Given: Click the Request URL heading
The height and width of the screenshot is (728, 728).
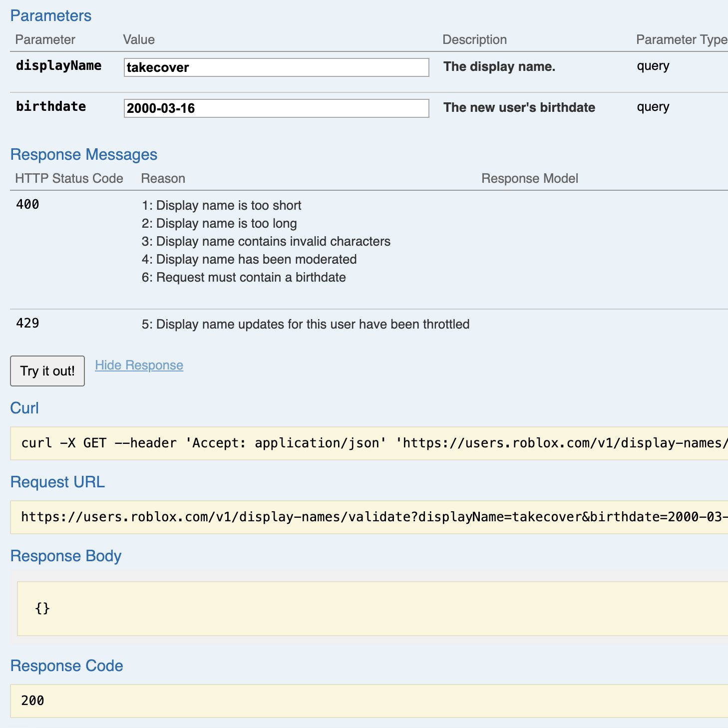Looking at the screenshot, I should coord(57,481).
